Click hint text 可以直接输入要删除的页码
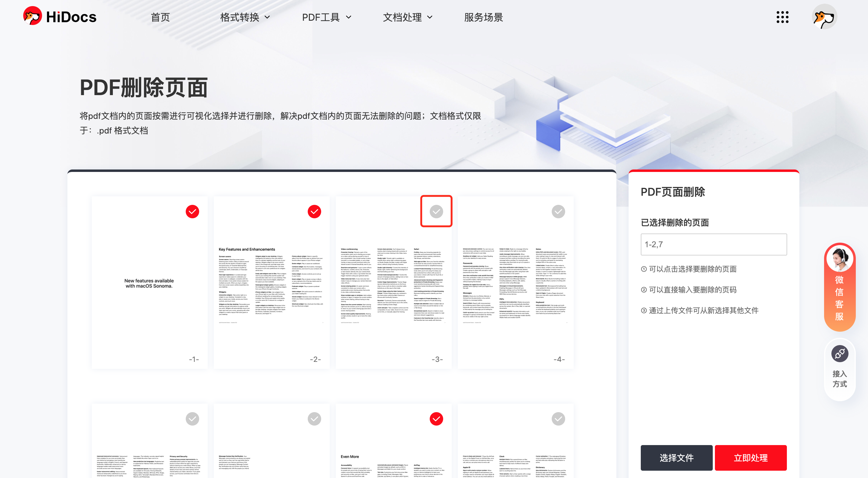Viewport: 868px width, 478px height. click(x=692, y=290)
